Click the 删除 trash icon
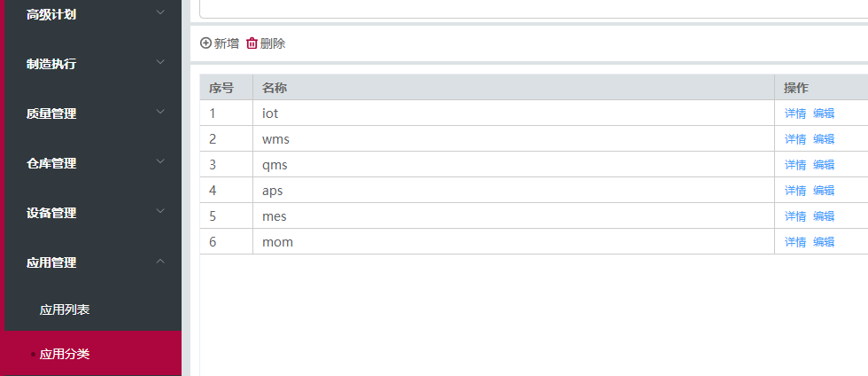Viewport: 868px width, 376px height. 252,43
